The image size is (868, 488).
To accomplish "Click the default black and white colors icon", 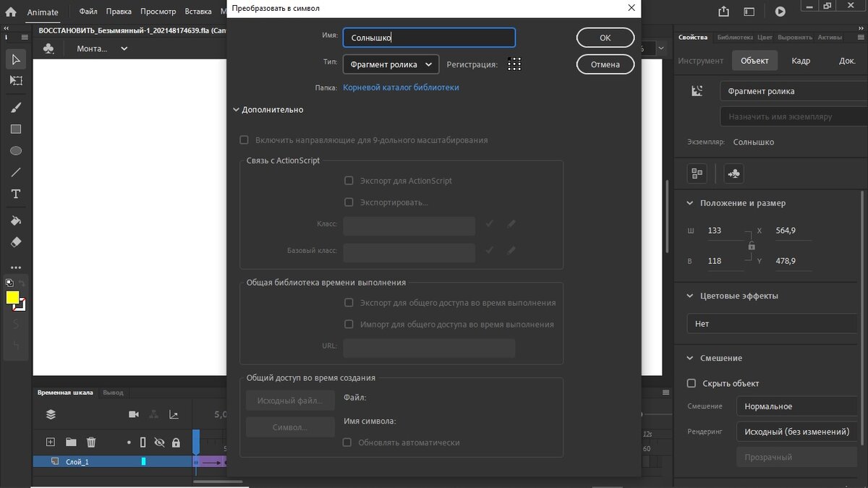I will 9,283.
